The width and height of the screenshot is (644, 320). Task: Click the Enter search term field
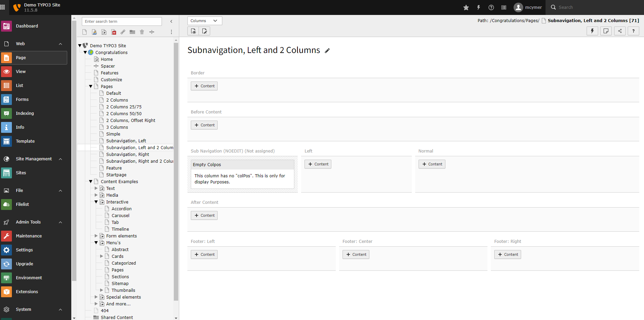click(122, 21)
